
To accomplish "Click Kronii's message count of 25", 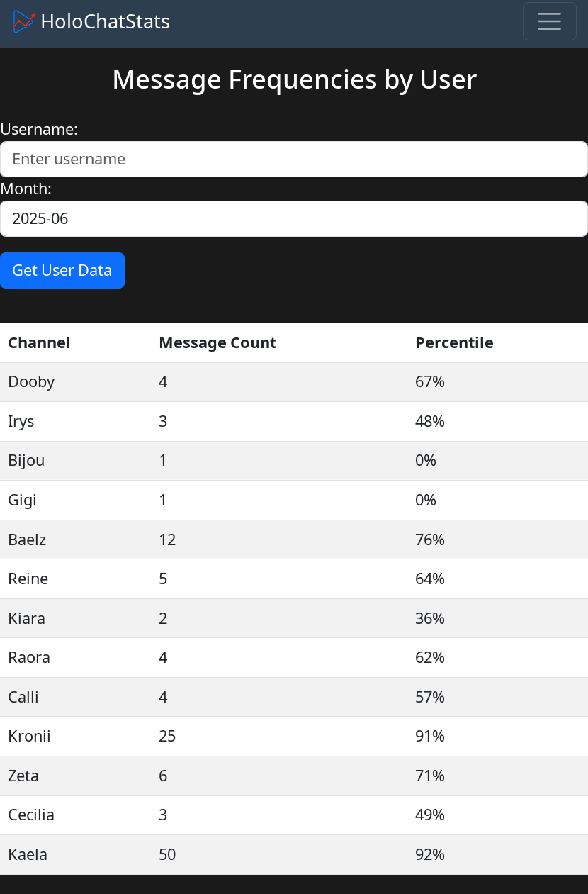I will (167, 737).
